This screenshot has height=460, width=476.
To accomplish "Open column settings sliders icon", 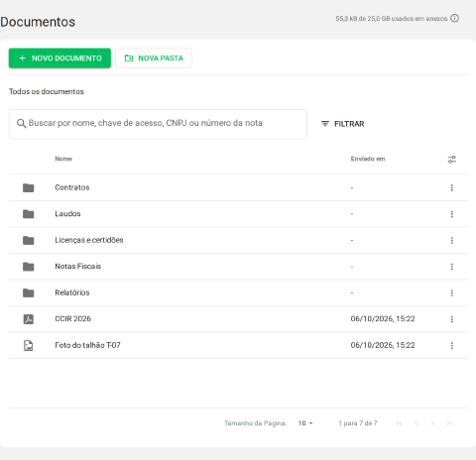I will [452, 160].
